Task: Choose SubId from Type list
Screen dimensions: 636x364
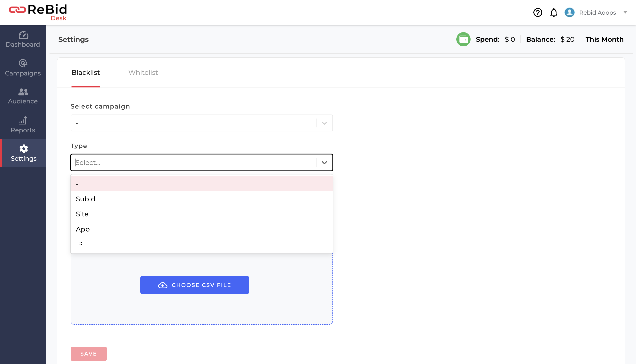Action: 202,199
